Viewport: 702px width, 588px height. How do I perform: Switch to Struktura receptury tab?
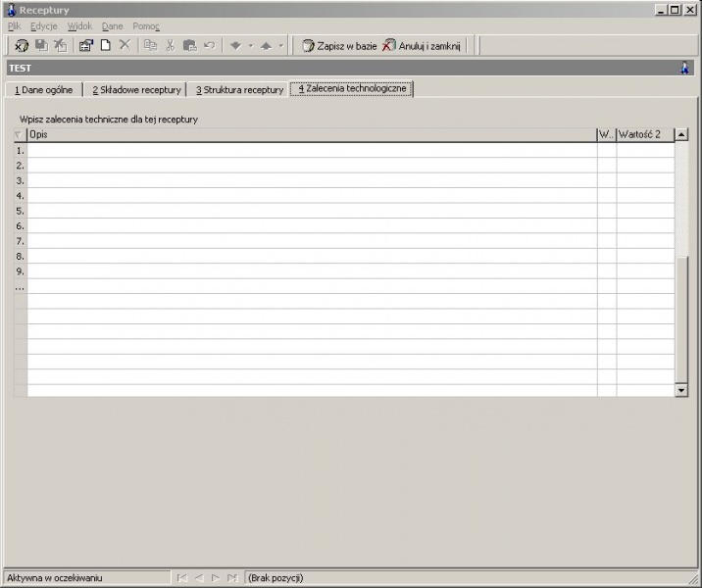pyautogui.click(x=239, y=90)
